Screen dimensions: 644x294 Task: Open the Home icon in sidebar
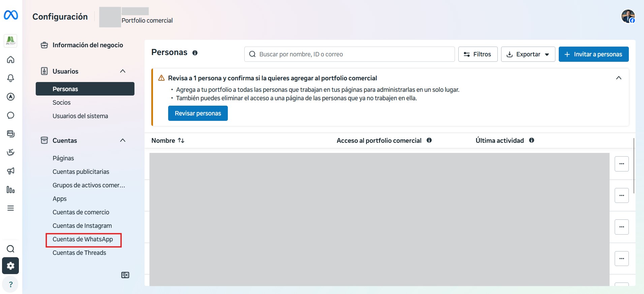[x=11, y=60]
